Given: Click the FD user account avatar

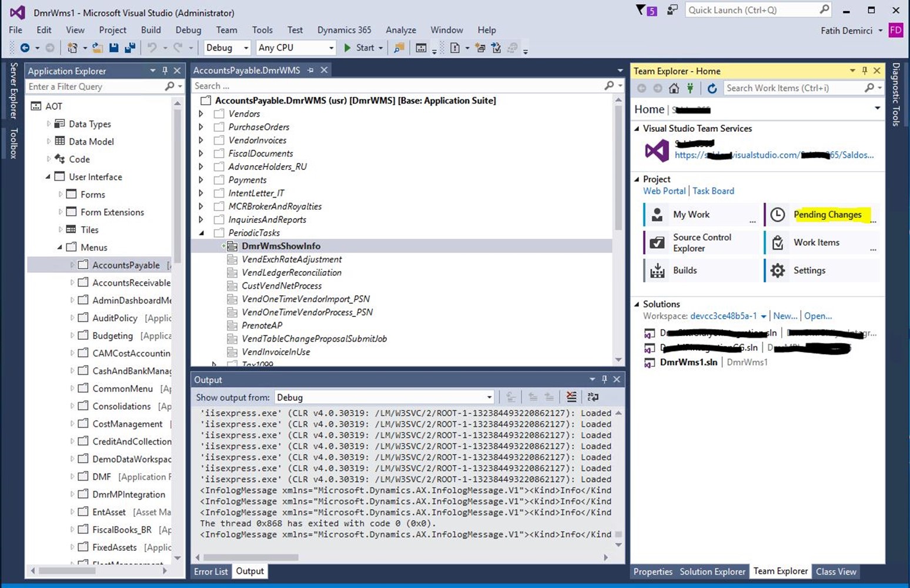Looking at the screenshot, I should click(x=896, y=30).
